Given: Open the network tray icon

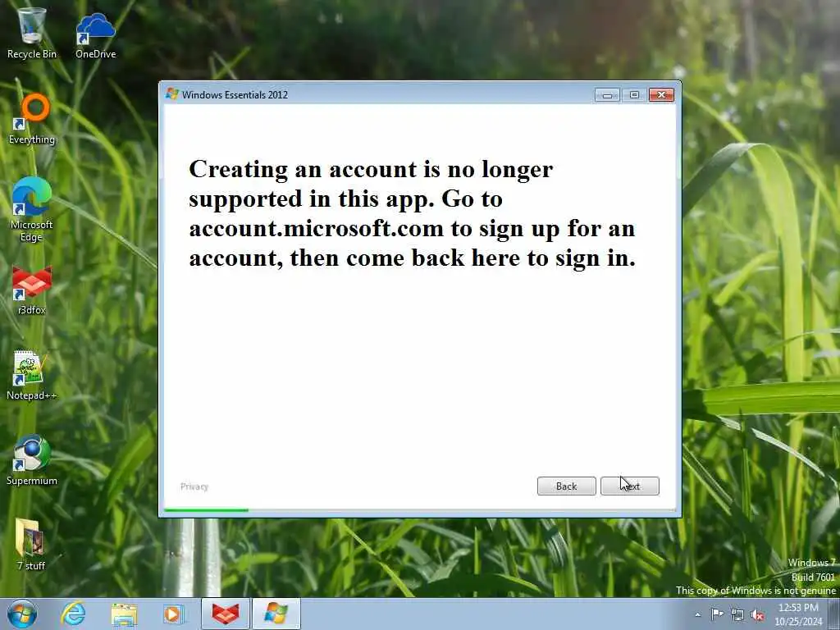Looking at the screenshot, I should [737, 614].
